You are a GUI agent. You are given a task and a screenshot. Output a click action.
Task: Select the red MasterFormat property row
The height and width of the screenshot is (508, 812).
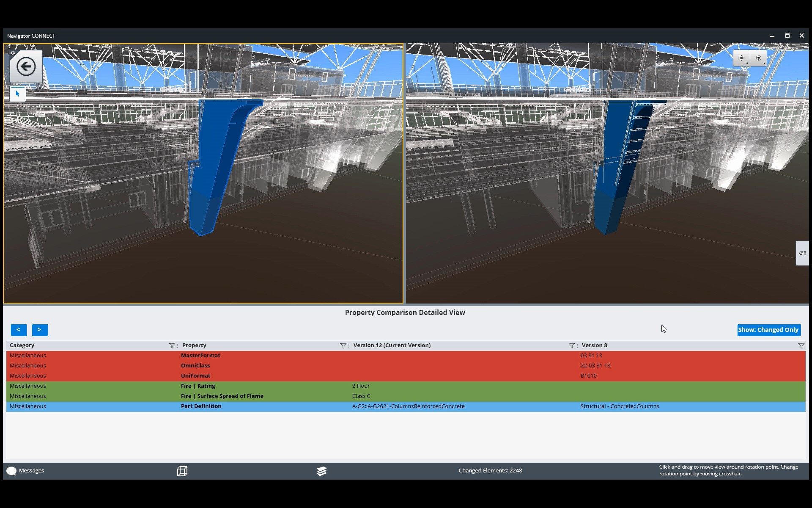click(200, 356)
